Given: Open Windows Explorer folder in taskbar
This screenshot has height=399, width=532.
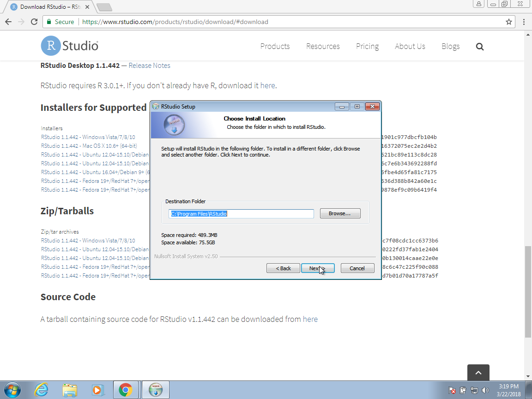Looking at the screenshot, I should 70,390.
